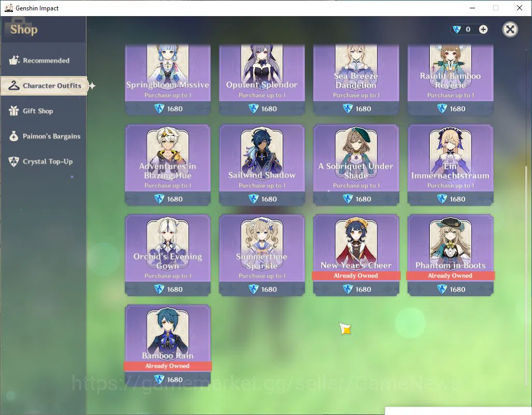Select the Rainlit Bamboo Reverie outfit
532x415 pixels.
pos(450,79)
